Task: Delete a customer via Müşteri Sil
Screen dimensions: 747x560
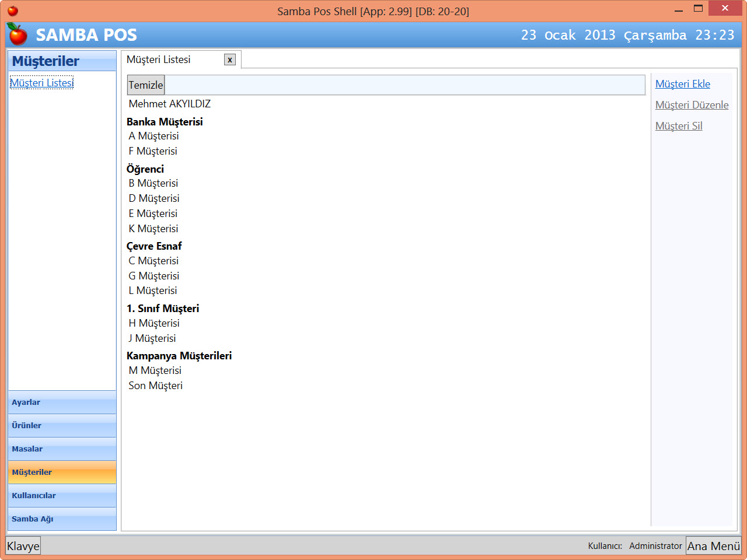Action: (679, 125)
